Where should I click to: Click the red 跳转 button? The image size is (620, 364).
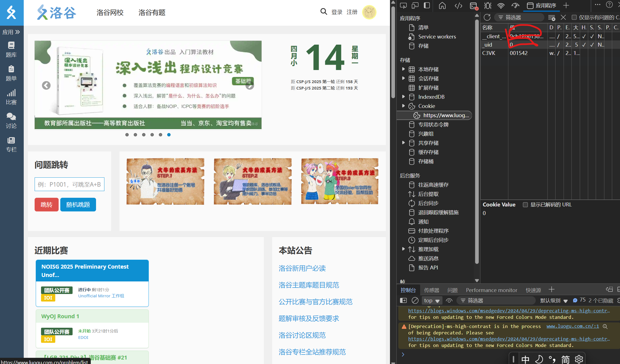click(47, 204)
